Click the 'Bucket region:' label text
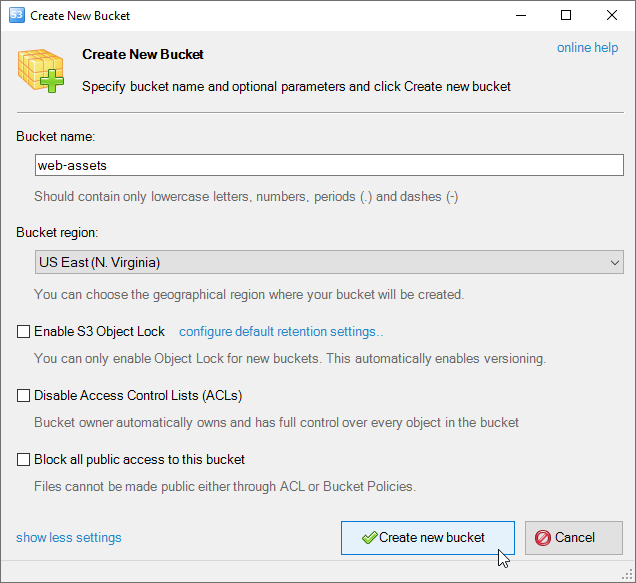This screenshot has height=583, width=636. 57,232
